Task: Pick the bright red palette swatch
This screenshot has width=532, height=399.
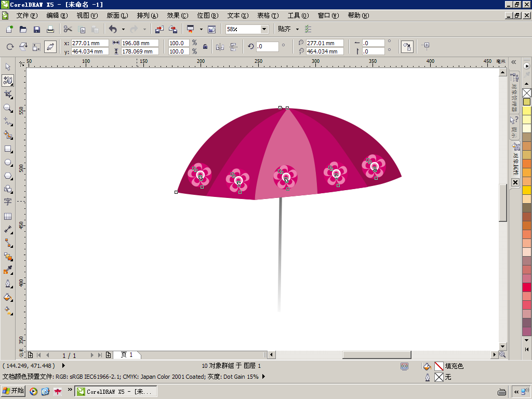Action: tap(527, 287)
